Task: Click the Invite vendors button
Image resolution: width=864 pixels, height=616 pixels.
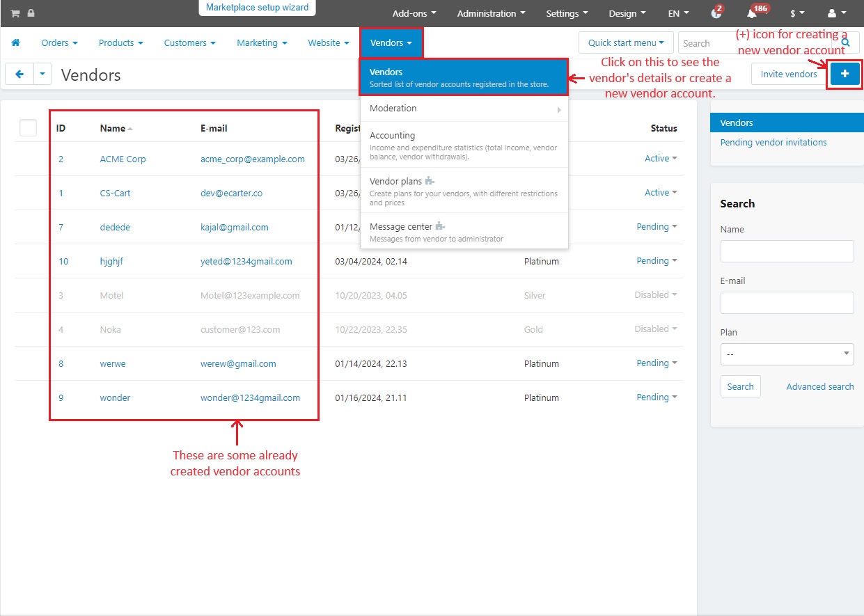Action: coord(789,74)
